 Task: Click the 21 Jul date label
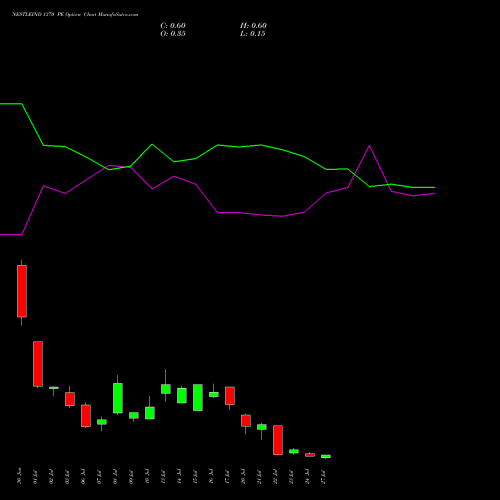(x=259, y=477)
